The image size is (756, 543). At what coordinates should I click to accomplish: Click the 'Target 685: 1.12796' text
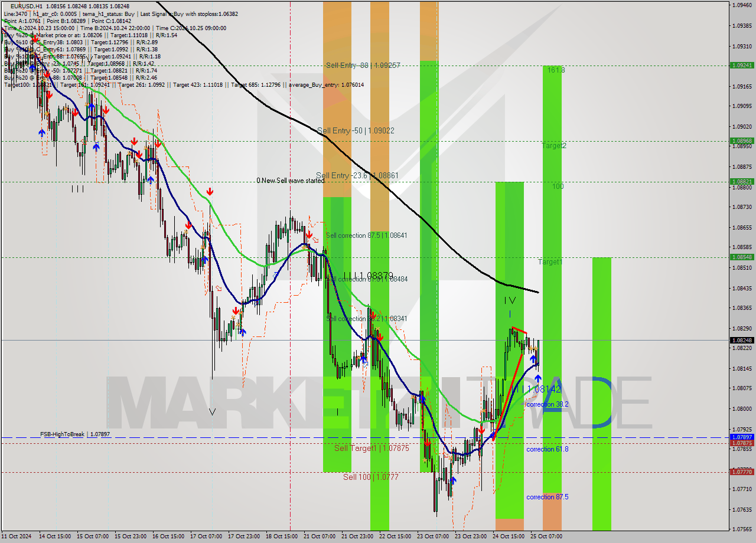[x=259, y=85]
